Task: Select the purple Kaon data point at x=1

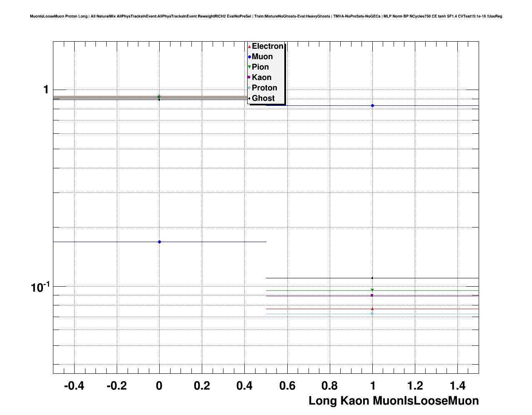Action: click(x=372, y=295)
